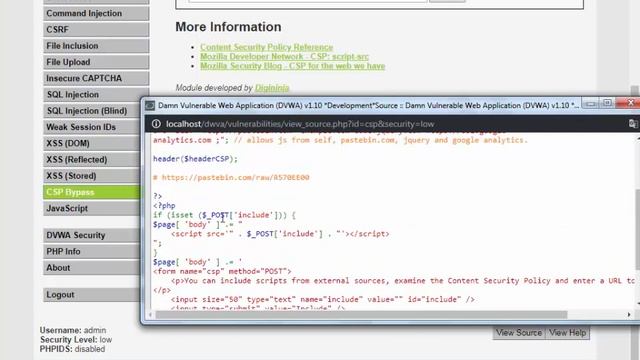Click the localhost URL in the source popup
This screenshot has height=360, width=640.
tap(300, 124)
